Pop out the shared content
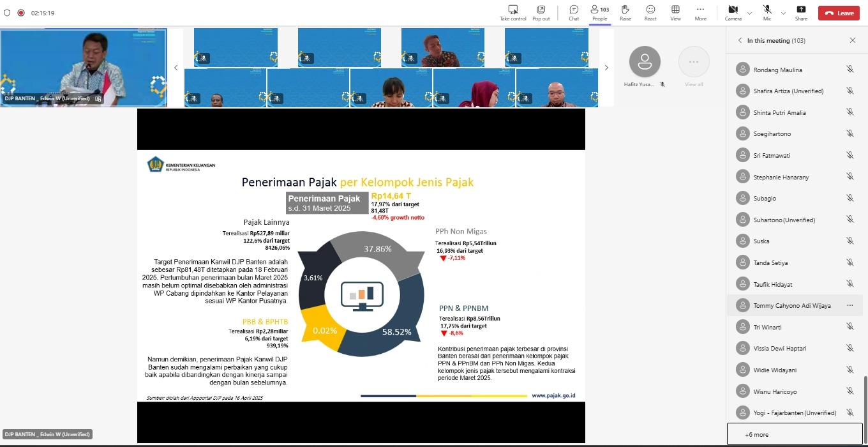The width and height of the screenshot is (868, 447). pos(541,10)
